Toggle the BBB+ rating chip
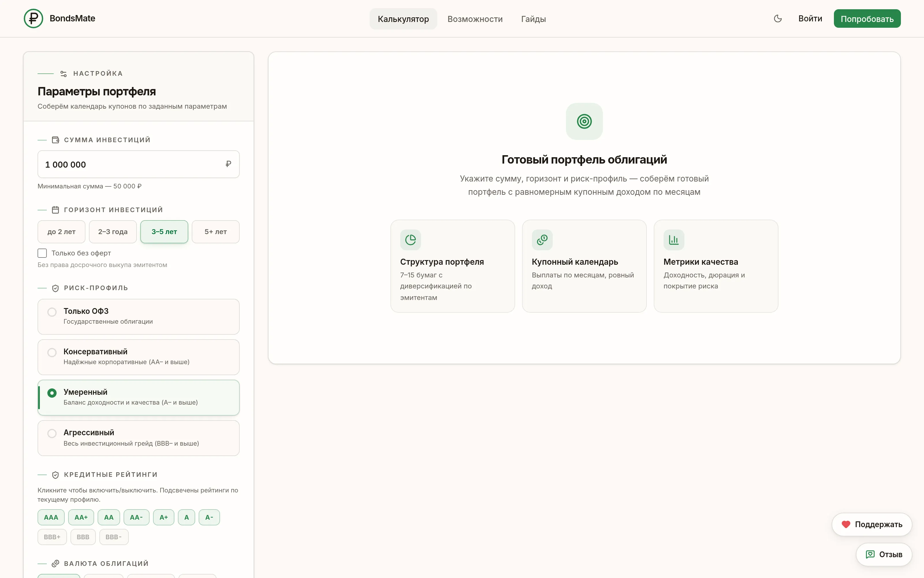The height and width of the screenshot is (578, 924). click(x=52, y=537)
